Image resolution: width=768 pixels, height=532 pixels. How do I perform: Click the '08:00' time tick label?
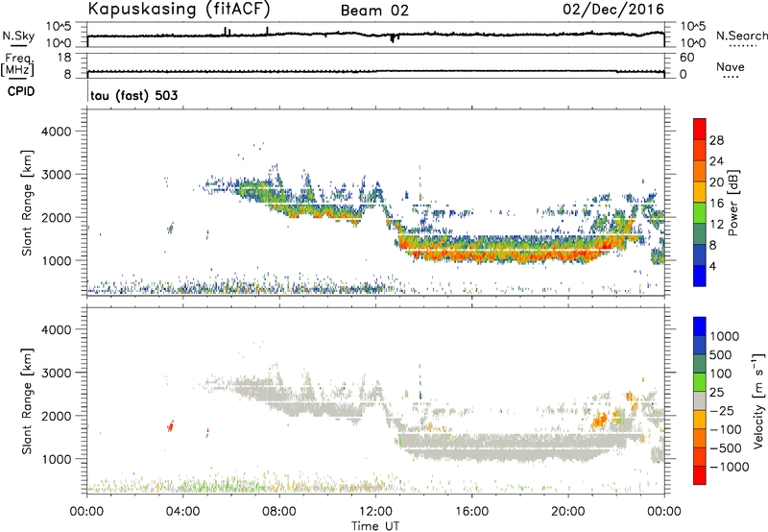pos(279,512)
